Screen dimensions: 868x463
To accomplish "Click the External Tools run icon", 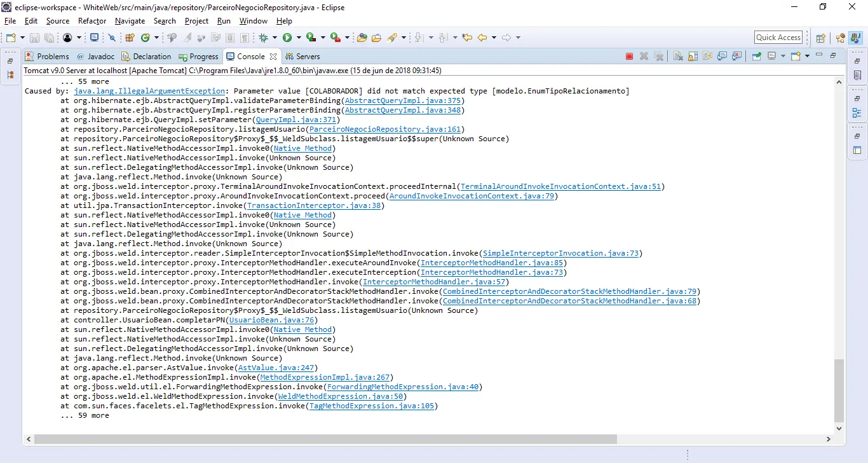I will [335, 38].
